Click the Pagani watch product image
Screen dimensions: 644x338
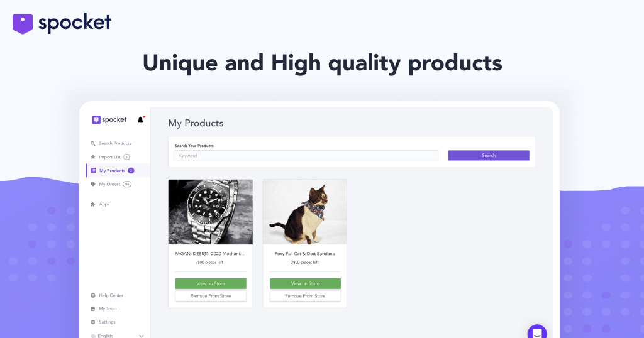coord(210,212)
